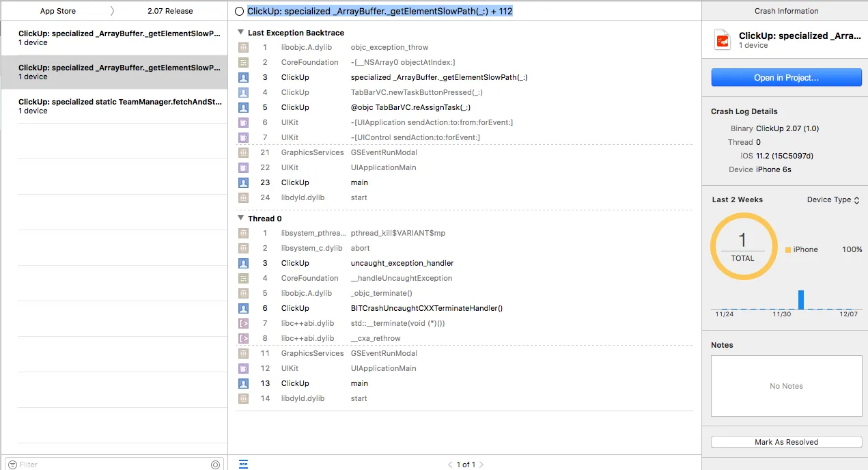868x470 pixels.
Task: Click the Device iPhone 6s value
Action: click(774, 169)
